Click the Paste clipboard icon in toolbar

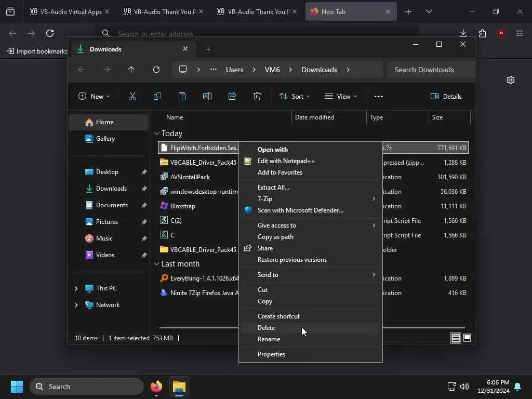click(182, 96)
